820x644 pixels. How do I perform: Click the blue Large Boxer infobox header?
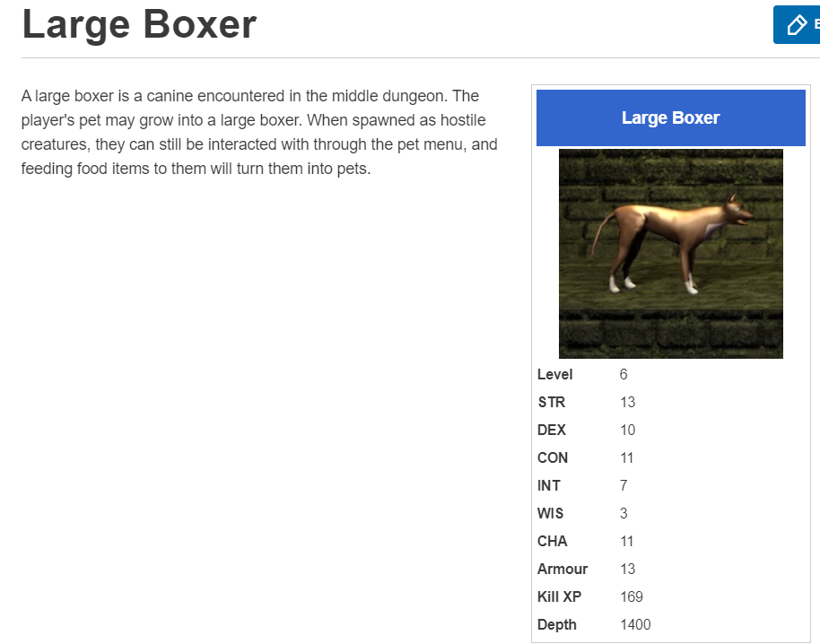click(x=670, y=117)
